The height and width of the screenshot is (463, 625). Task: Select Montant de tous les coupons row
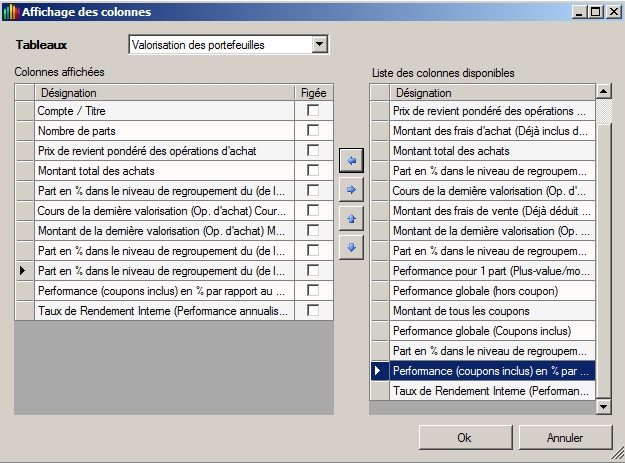(x=492, y=311)
